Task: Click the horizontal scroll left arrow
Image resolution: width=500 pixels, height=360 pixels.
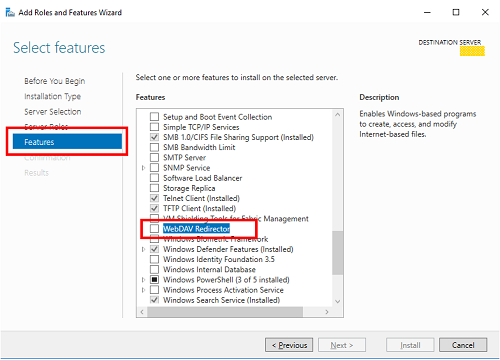Action: coord(142,312)
